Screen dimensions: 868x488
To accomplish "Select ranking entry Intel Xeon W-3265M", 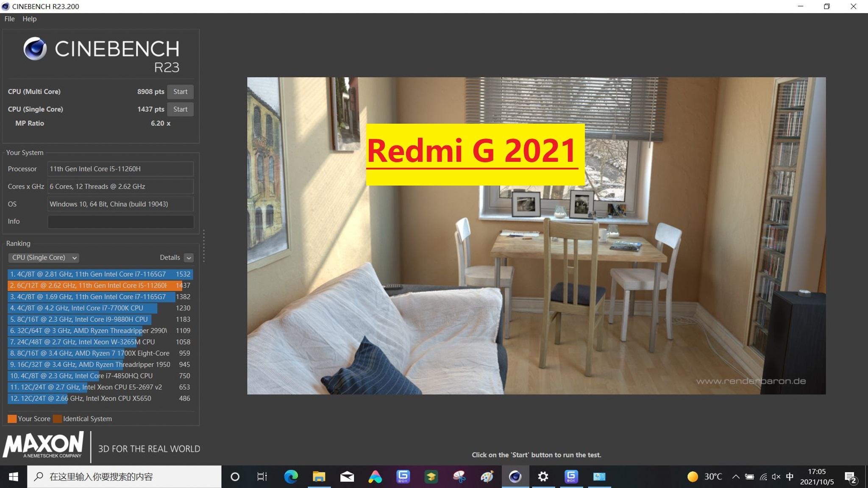I will tap(100, 342).
